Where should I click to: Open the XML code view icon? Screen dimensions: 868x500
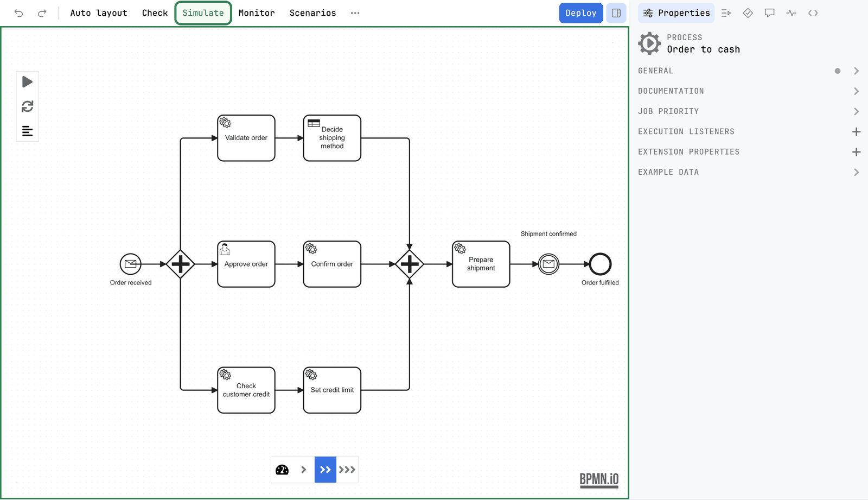(x=813, y=13)
